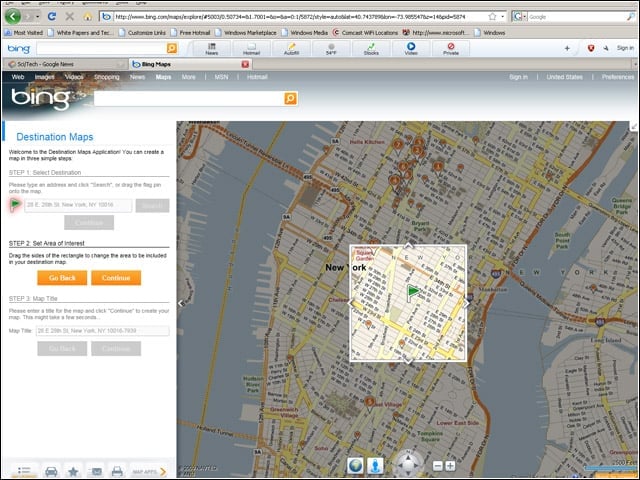
Task: Click the Stop loading X icon
Action: click(70, 16)
